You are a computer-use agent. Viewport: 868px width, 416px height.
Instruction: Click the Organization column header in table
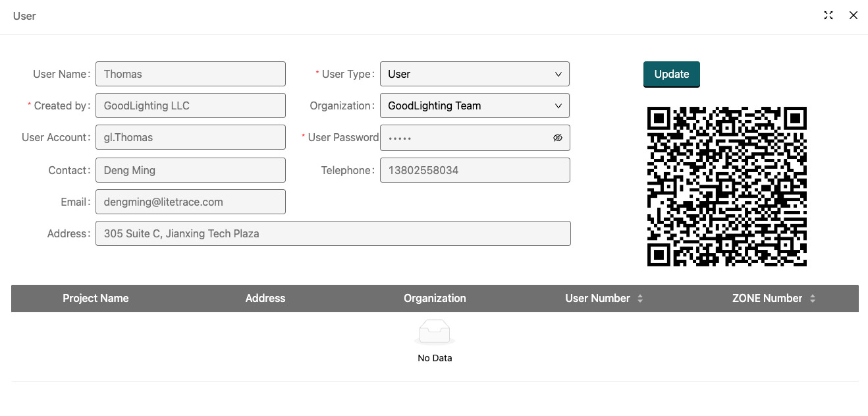point(435,298)
